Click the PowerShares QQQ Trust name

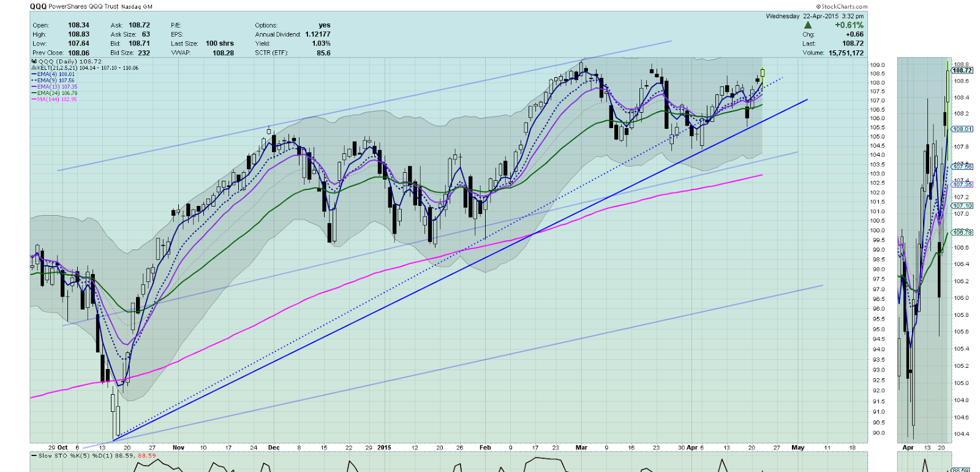(83, 7)
